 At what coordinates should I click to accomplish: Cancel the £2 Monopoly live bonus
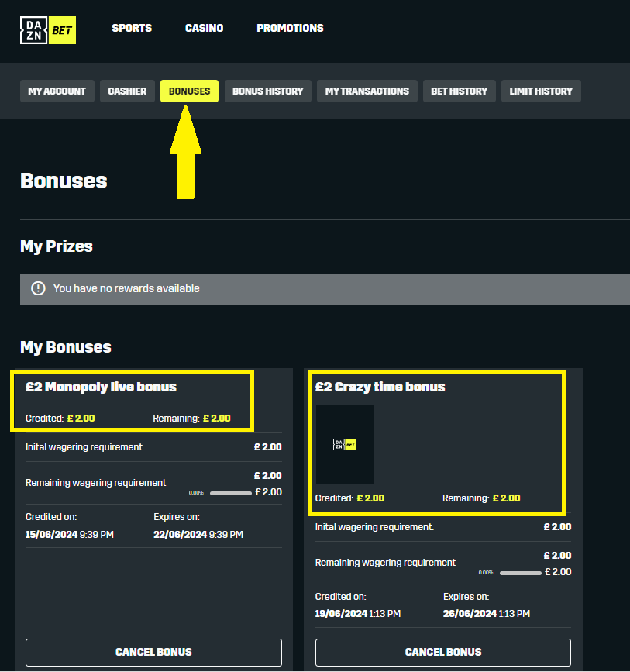pyautogui.click(x=154, y=652)
